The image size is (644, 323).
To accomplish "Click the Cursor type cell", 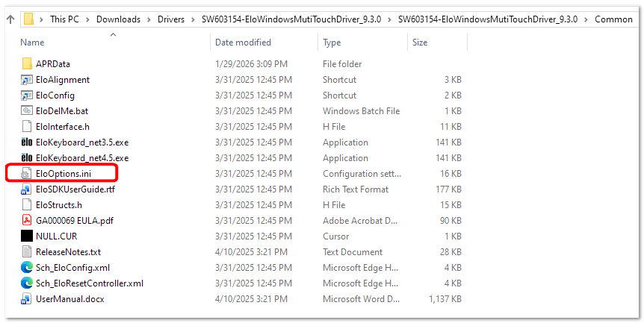I will [x=335, y=236].
